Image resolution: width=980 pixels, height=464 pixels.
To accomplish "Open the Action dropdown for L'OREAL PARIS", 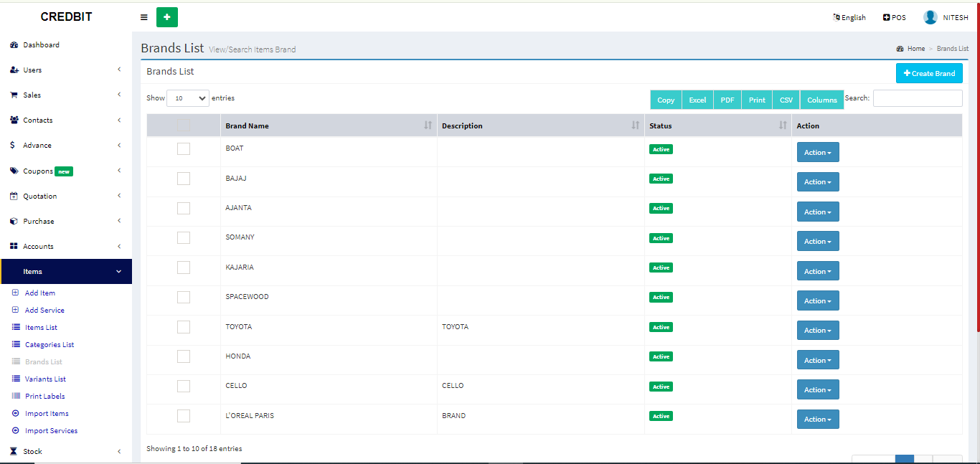I will 818,419.
